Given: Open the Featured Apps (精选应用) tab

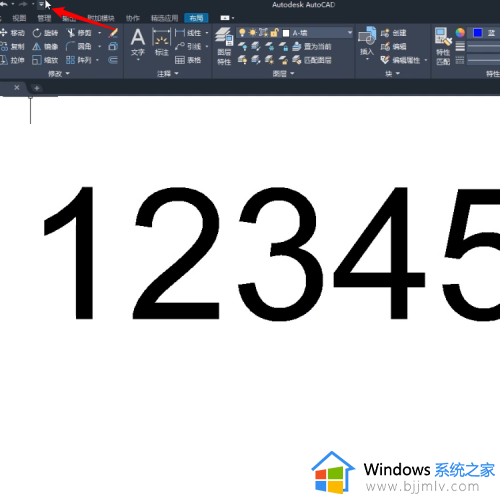Looking at the screenshot, I should tap(164, 18).
